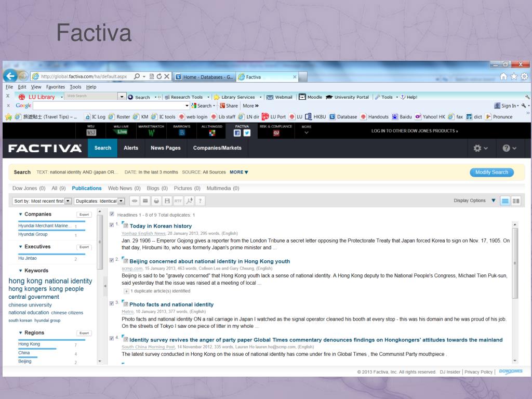
Task: Export selected articles as PDF
Action: pyautogui.click(x=189, y=201)
